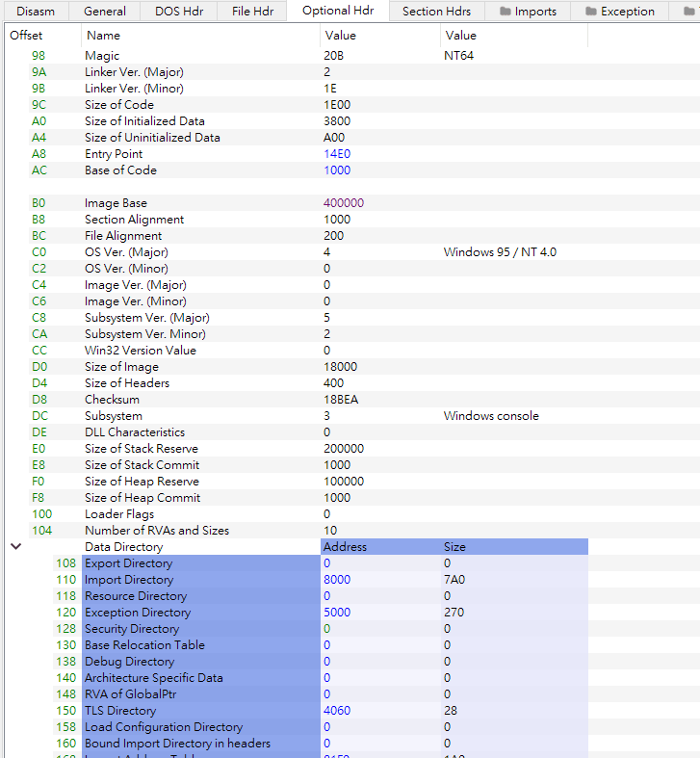This screenshot has height=758, width=700.
Task: Click the Debug Directory entry
Action: point(129,662)
